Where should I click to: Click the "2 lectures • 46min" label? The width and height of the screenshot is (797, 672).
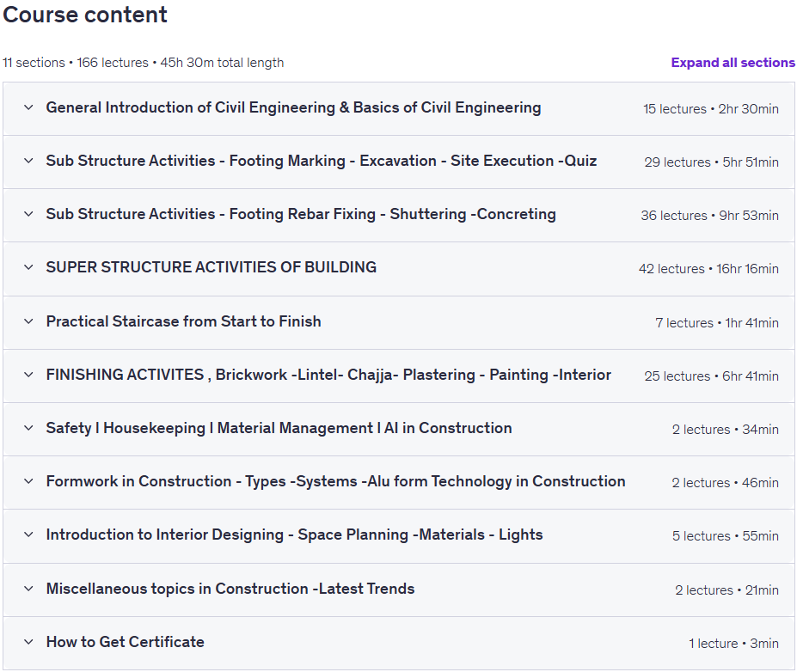coord(726,483)
